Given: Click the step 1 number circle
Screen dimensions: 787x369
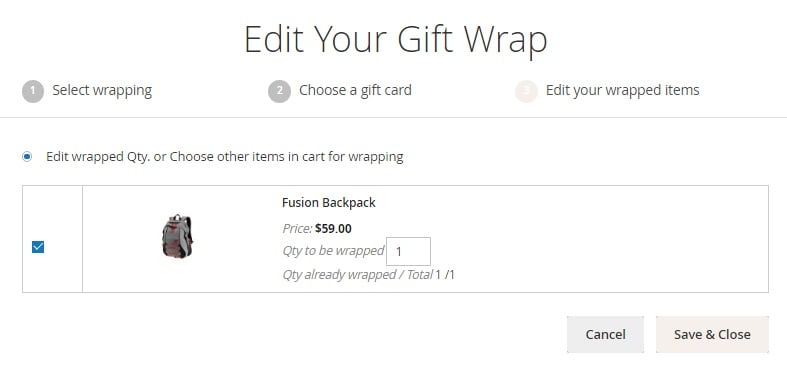Looking at the screenshot, I should [x=33, y=91].
